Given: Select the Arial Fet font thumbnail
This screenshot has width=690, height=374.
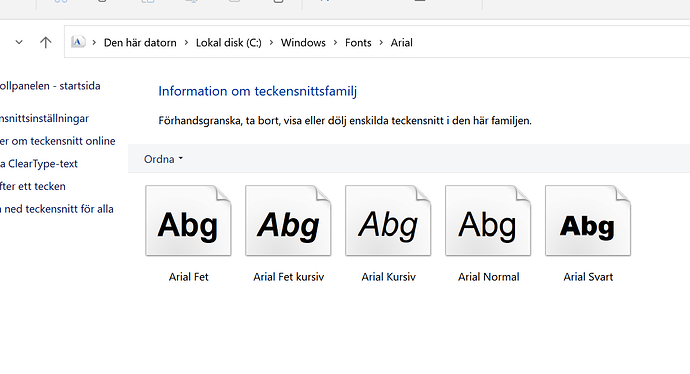Looking at the screenshot, I should click(x=188, y=220).
